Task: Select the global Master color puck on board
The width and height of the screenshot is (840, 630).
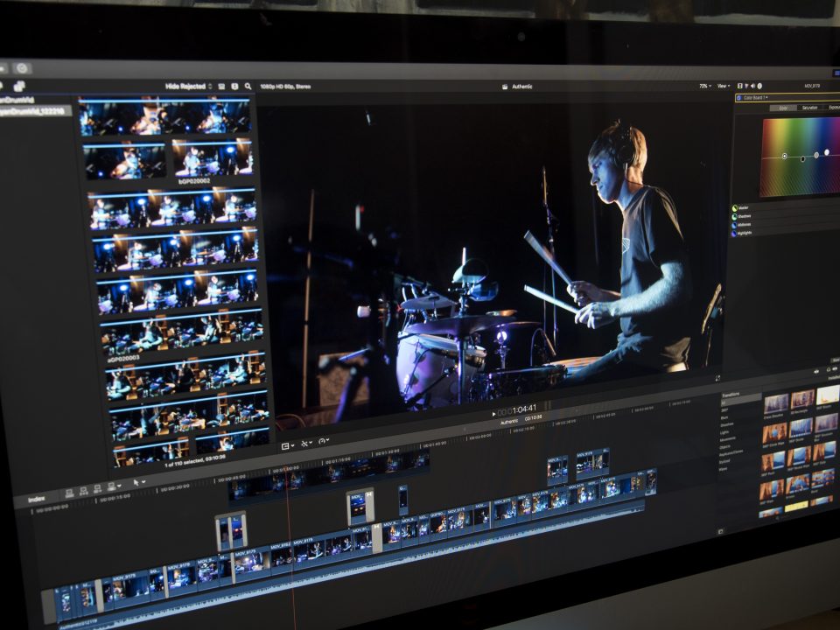Action: [x=784, y=156]
